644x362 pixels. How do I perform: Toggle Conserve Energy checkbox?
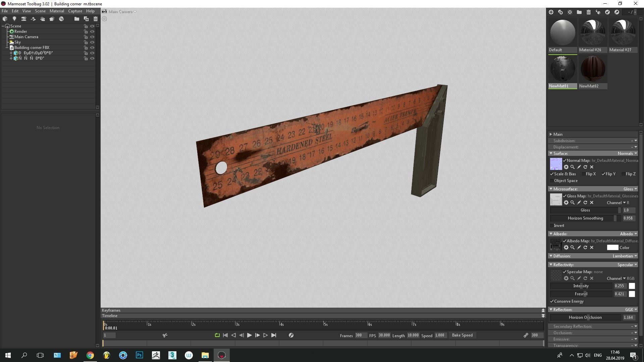(x=552, y=301)
